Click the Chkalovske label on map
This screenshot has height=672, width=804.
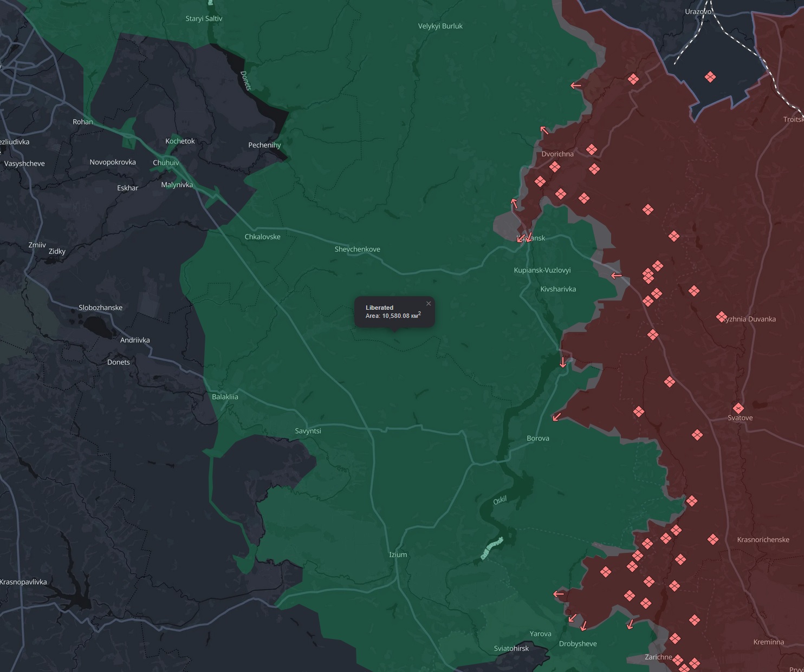[x=262, y=237]
